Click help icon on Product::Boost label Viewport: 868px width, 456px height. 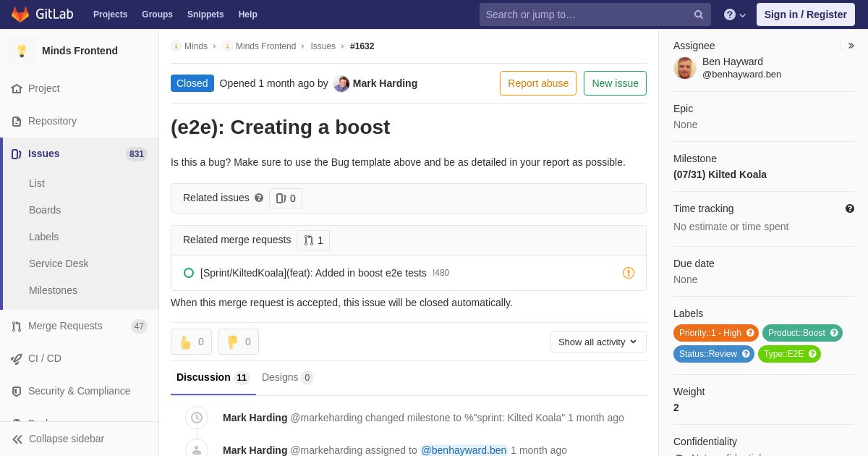(834, 333)
